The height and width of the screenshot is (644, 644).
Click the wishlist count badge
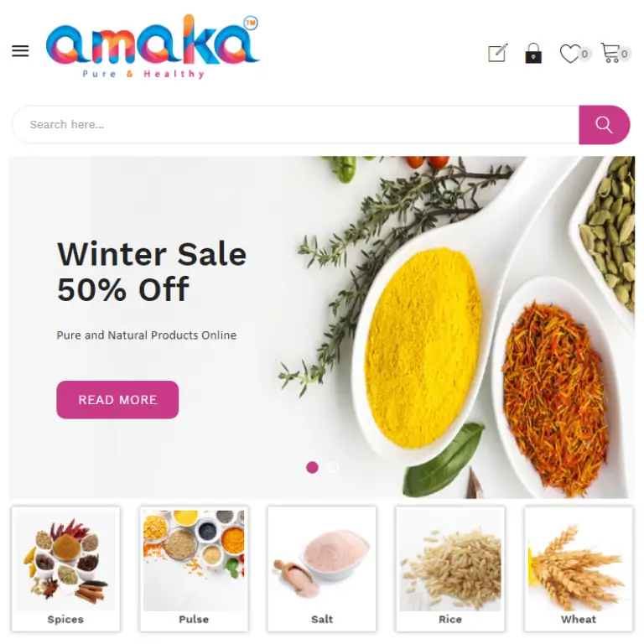click(x=584, y=54)
